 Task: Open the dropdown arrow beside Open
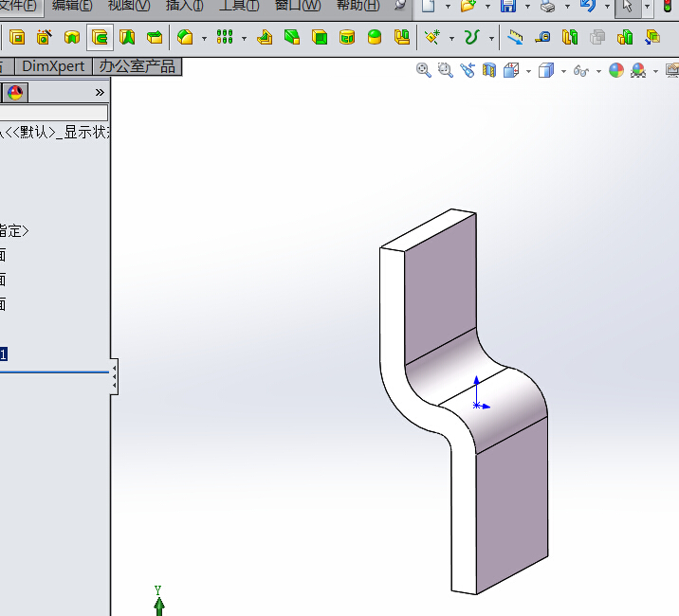point(488,7)
